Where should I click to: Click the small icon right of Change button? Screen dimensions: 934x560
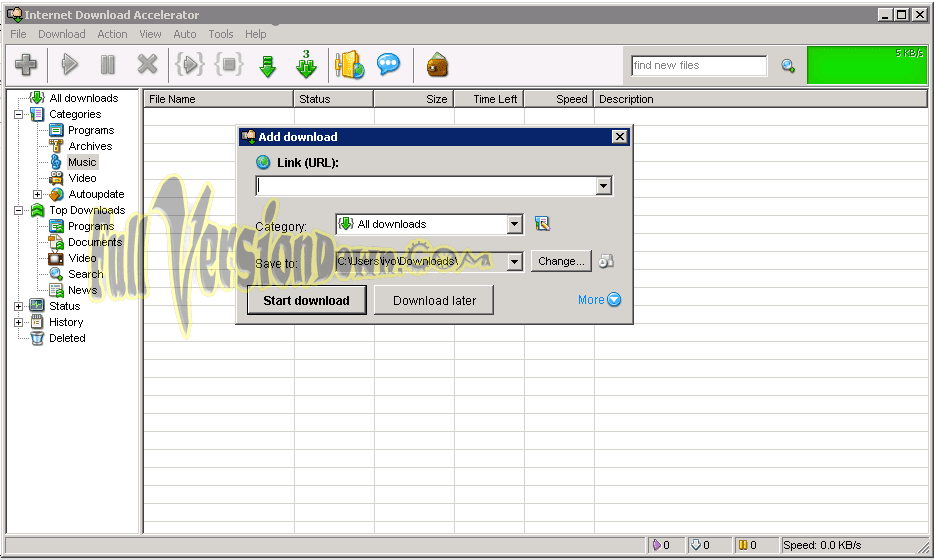606,262
